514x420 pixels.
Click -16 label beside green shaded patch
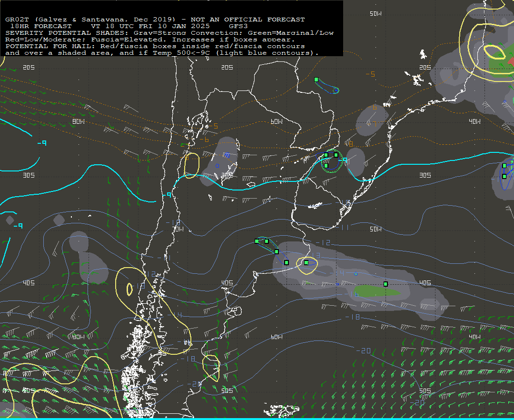point(351,294)
